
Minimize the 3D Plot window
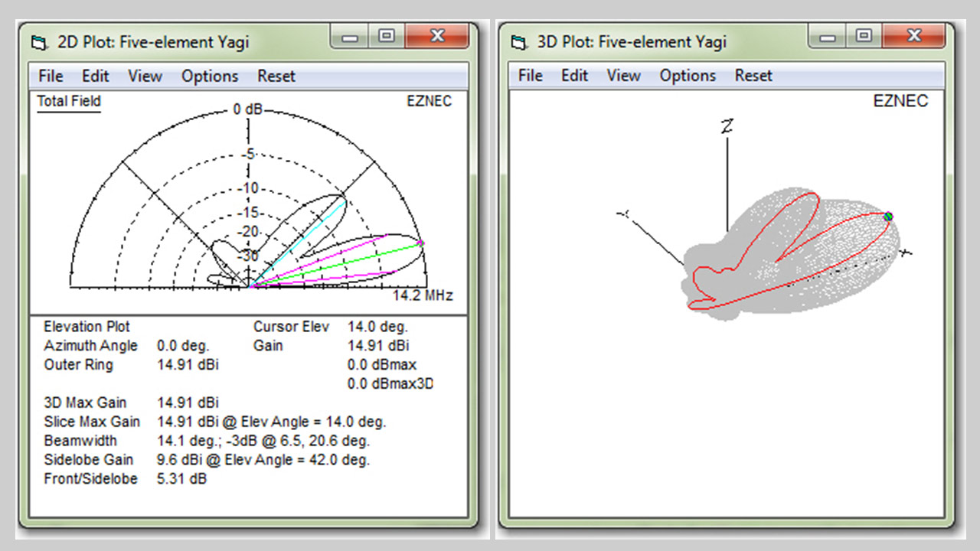[829, 35]
